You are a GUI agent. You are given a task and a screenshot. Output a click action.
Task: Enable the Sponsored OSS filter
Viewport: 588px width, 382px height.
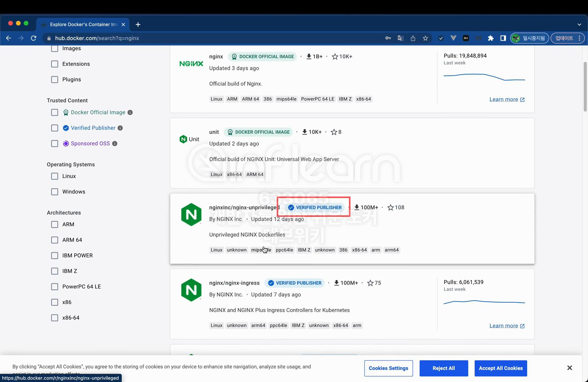(54, 144)
